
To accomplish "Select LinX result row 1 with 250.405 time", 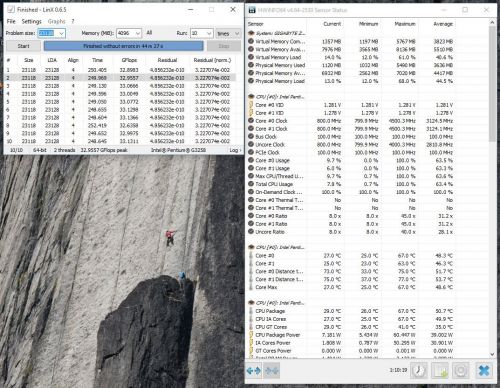I will (120, 70).
